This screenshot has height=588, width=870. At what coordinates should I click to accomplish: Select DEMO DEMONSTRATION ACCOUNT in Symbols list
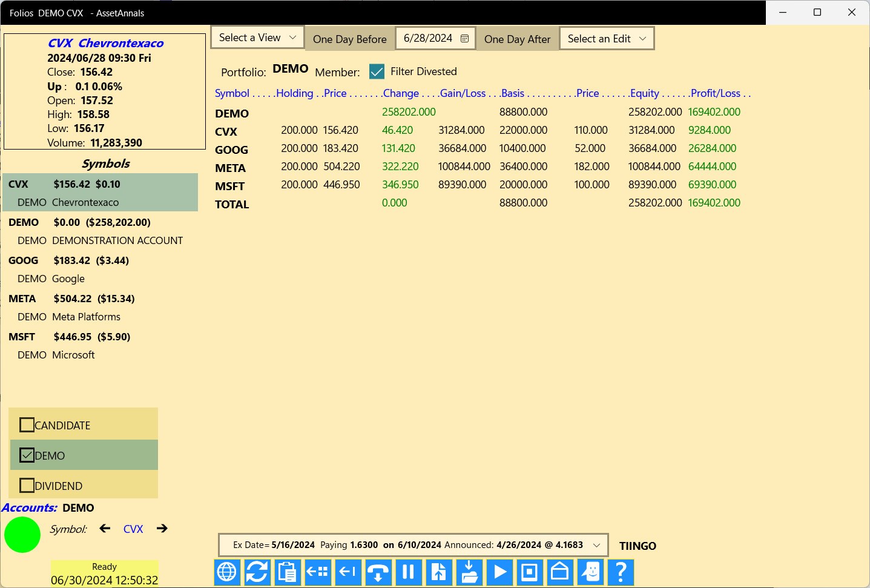pos(100,231)
